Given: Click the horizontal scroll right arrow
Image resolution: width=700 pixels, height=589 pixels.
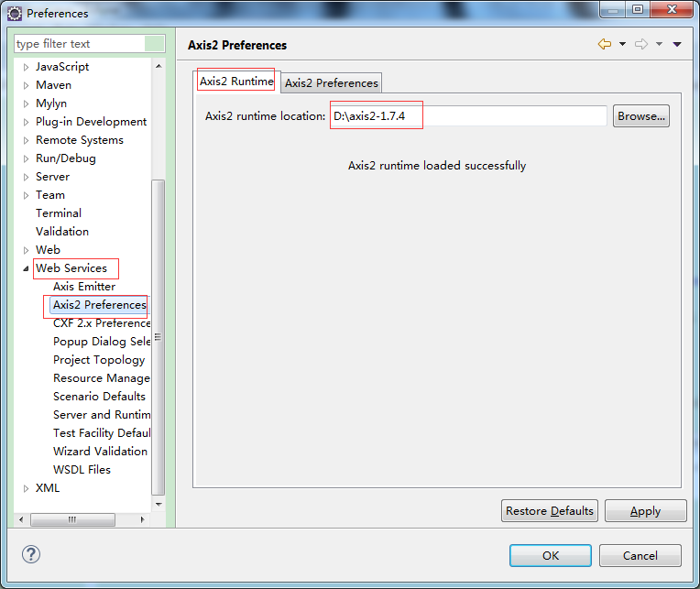Looking at the screenshot, I should 142,519.
